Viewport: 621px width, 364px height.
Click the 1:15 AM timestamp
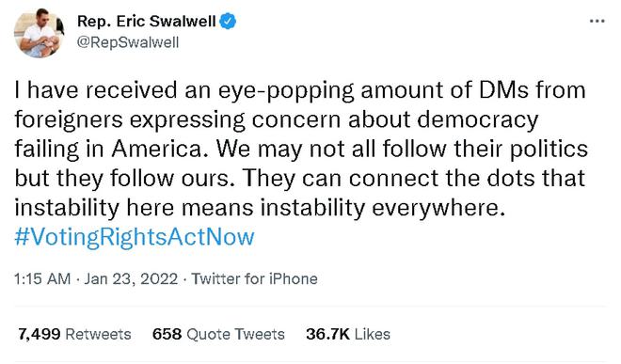click(x=42, y=278)
